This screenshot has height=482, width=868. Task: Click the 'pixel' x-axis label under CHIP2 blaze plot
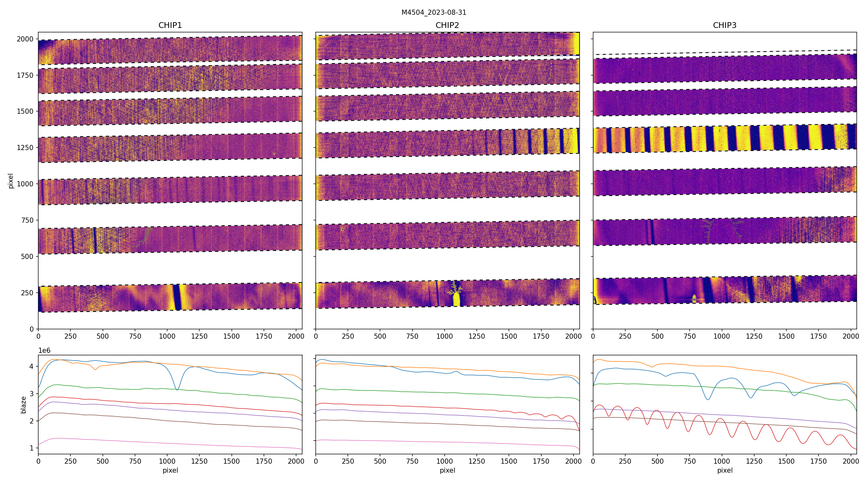click(447, 470)
